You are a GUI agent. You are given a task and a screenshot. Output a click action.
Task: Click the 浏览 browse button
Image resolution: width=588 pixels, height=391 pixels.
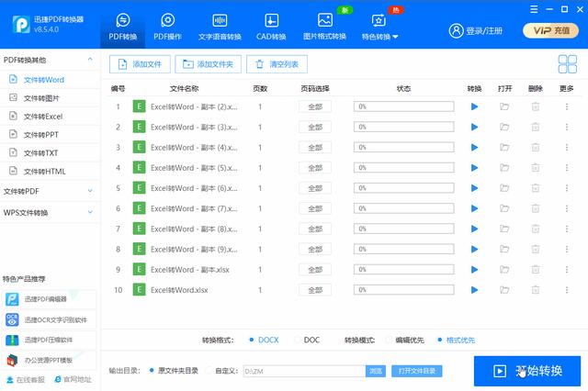click(376, 371)
